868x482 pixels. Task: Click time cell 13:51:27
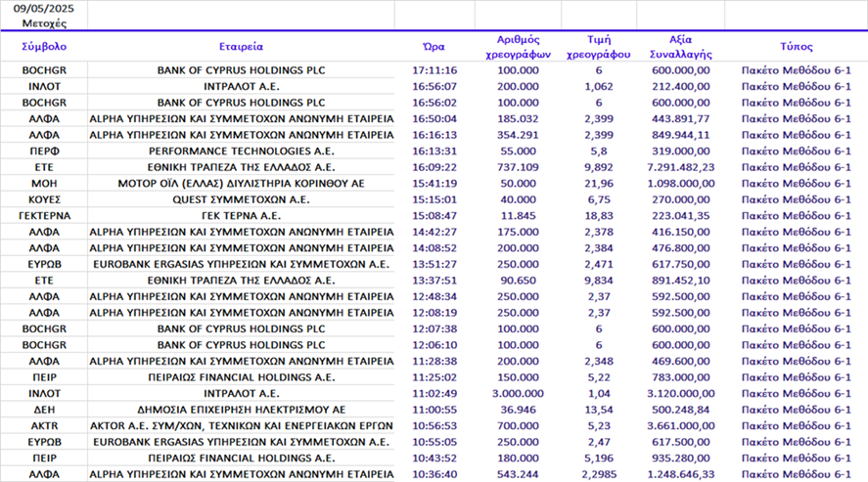click(x=434, y=264)
